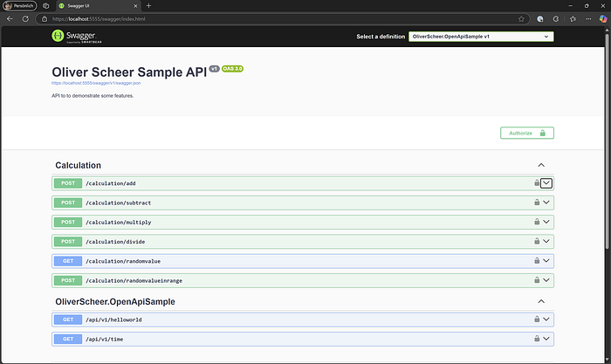This screenshot has width=611, height=364.
Task: View site information lock icon
Action: (45, 18)
